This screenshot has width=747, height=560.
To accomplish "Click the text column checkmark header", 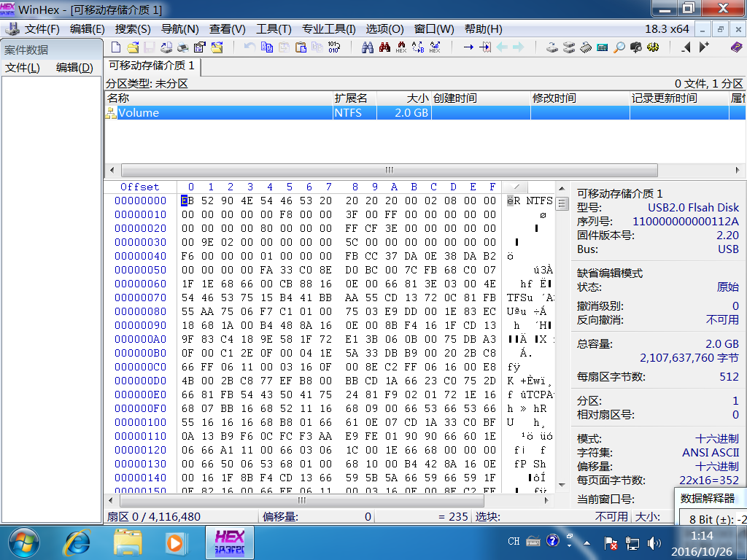I will [514, 187].
